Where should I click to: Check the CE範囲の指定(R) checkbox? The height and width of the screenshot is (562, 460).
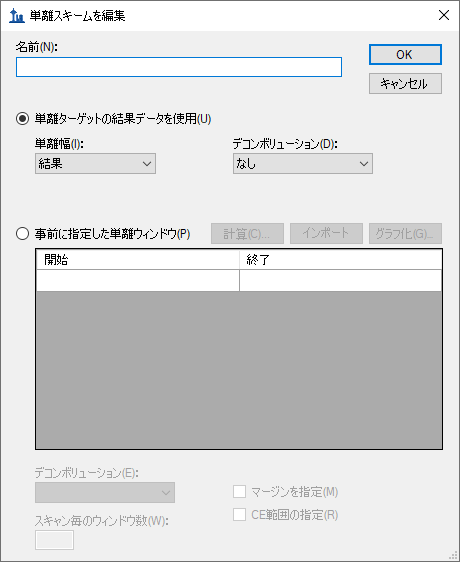[x=240, y=515]
